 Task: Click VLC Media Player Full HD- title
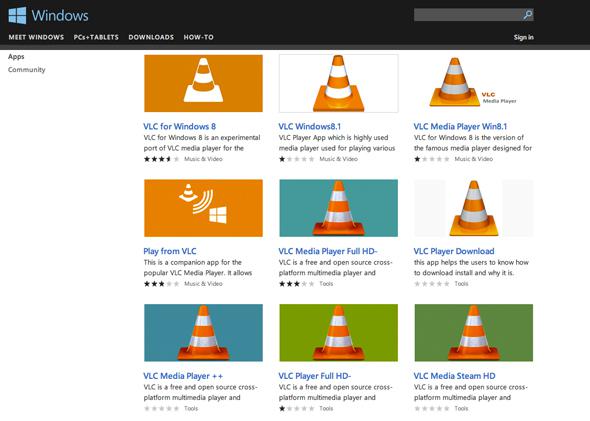click(x=328, y=251)
